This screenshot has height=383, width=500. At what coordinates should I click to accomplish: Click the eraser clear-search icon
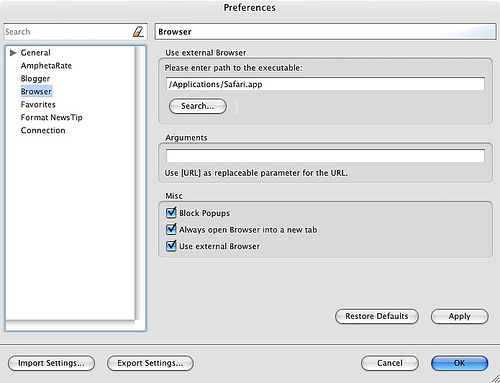[138, 32]
